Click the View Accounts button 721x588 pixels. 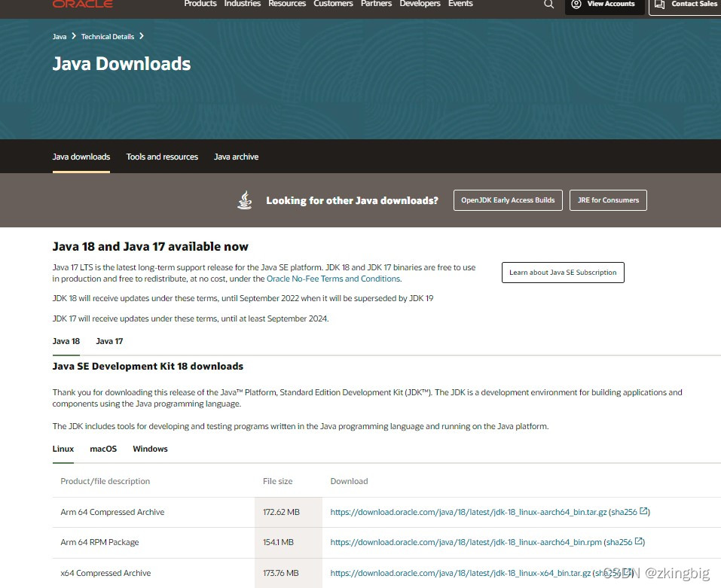(605, 5)
